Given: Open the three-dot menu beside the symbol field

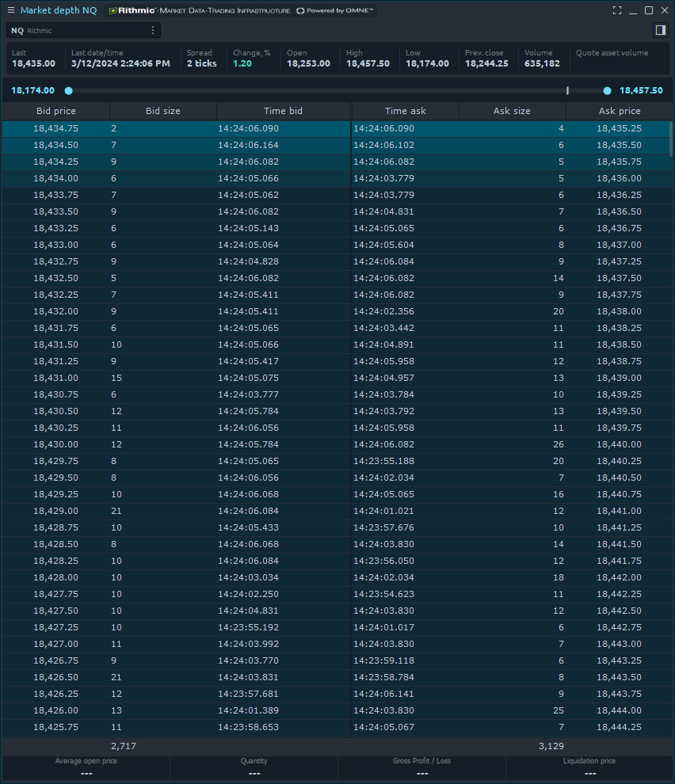Looking at the screenshot, I should [x=154, y=29].
